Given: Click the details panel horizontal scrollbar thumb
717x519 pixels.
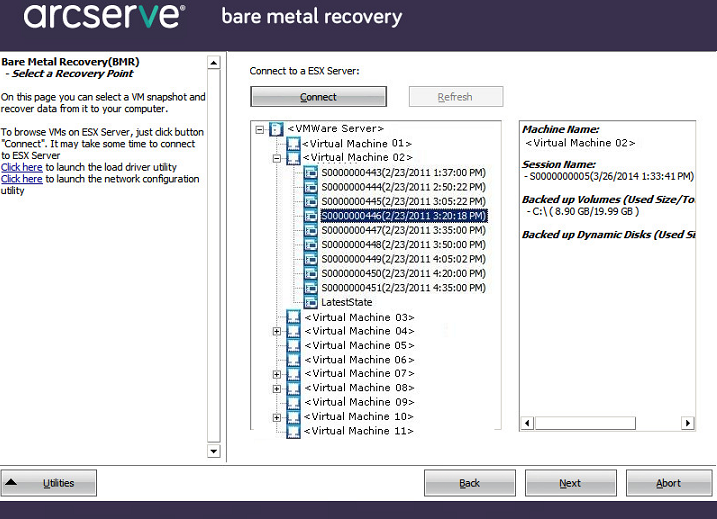Looking at the screenshot, I should 585,423.
